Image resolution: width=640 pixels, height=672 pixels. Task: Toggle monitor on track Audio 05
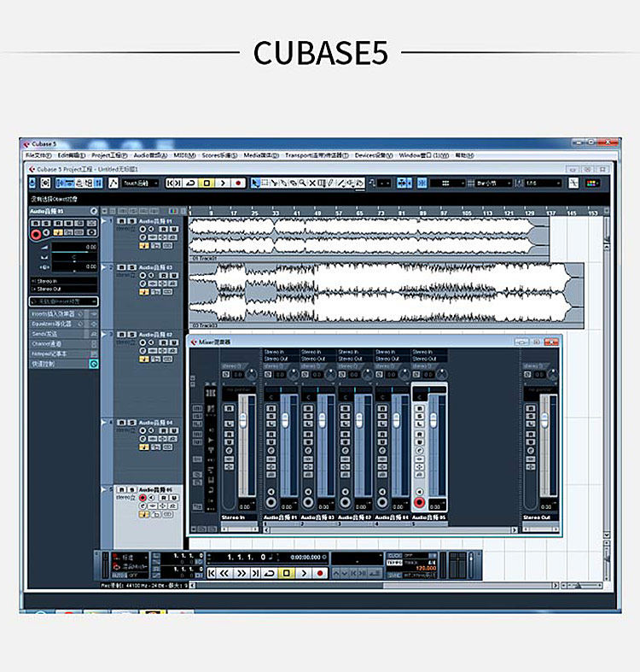pyautogui.click(x=151, y=498)
